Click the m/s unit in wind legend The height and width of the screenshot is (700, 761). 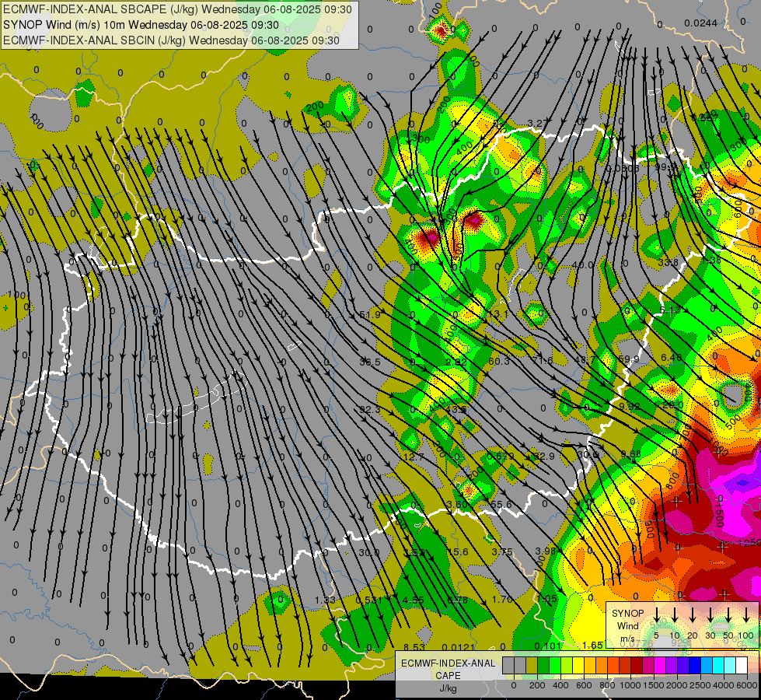(x=627, y=639)
